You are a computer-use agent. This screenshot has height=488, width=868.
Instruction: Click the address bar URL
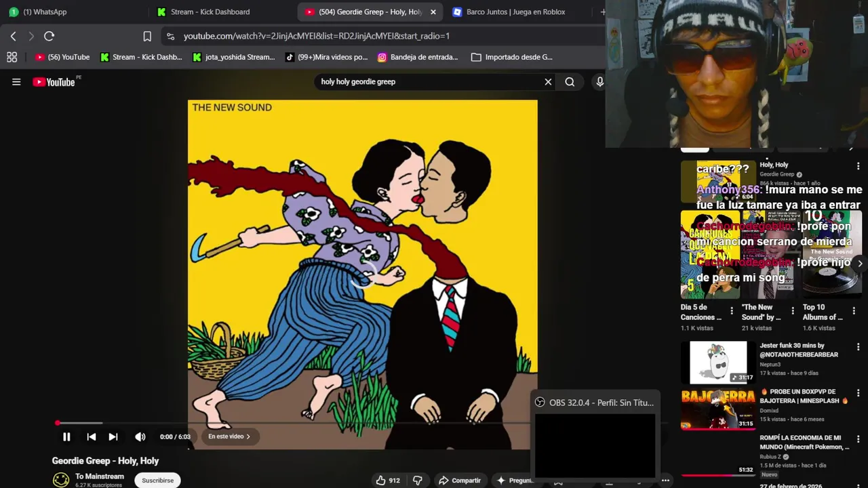[x=317, y=36]
